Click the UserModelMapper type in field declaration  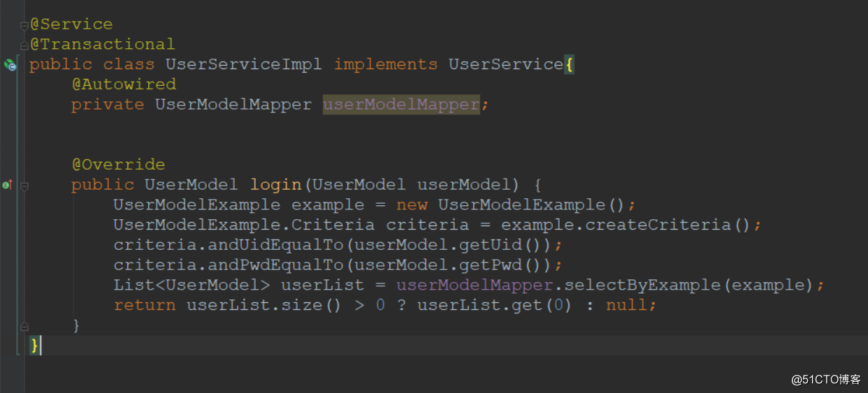pos(233,105)
